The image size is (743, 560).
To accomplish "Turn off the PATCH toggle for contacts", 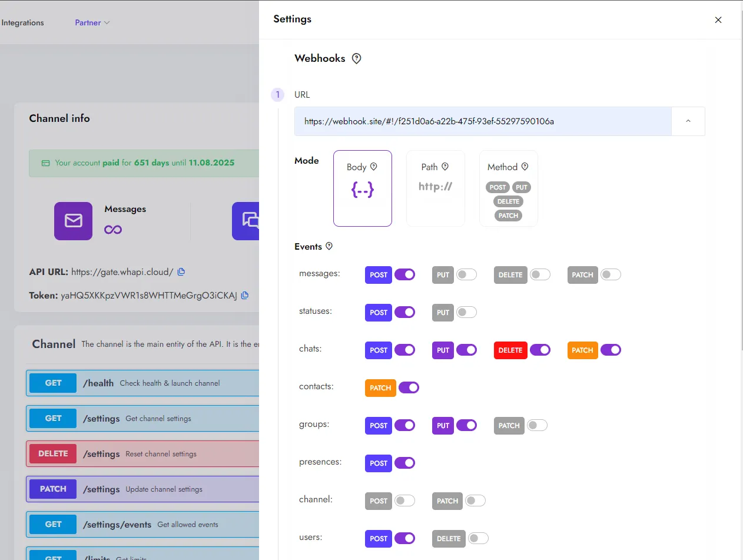I will click(409, 387).
